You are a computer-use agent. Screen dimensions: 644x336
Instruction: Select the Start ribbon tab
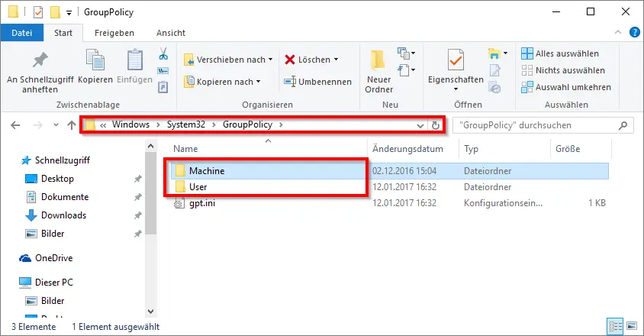click(x=63, y=33)
